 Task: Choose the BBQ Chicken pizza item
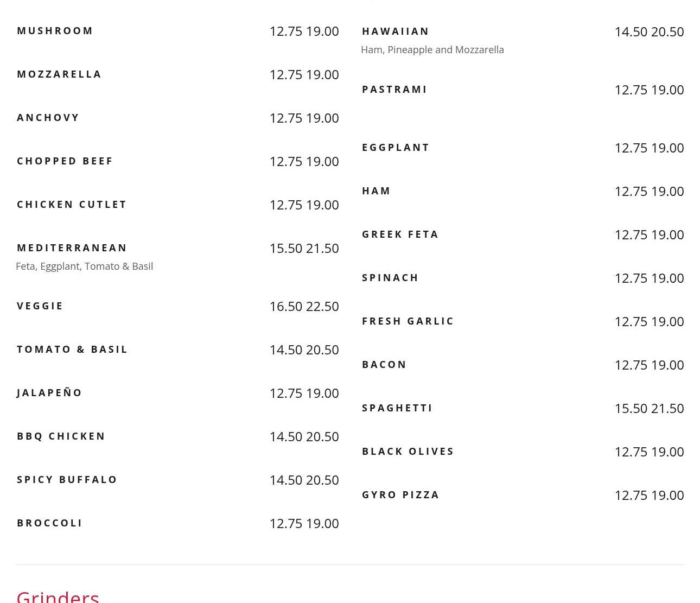click(61, 436)
